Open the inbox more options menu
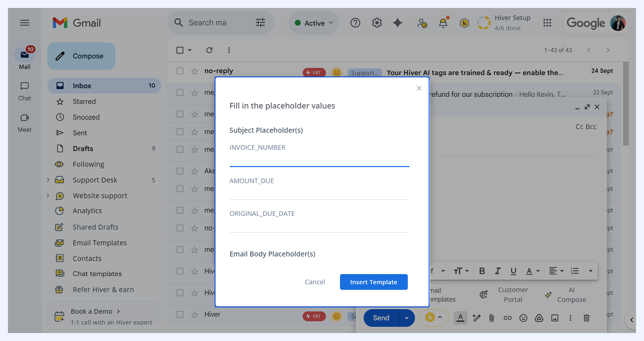The height and width of the screenshot is (341, 644). [x=229, y=50]
